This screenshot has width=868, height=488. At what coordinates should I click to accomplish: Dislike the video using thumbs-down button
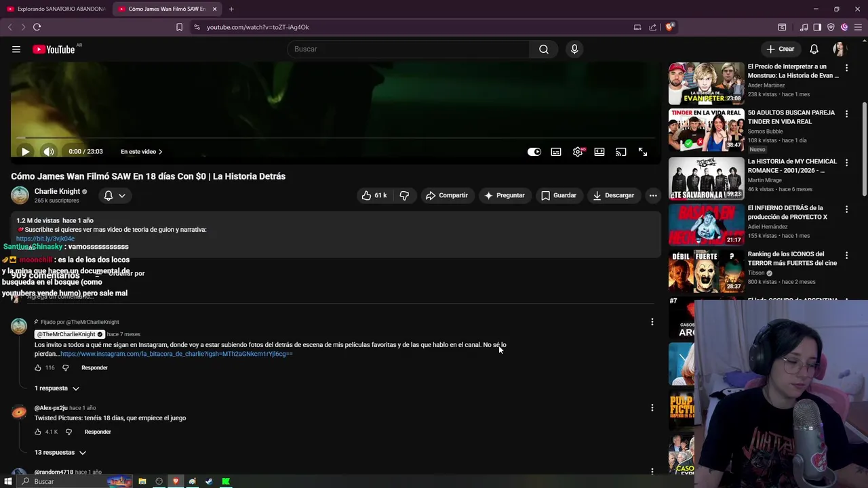click(404, 195)
